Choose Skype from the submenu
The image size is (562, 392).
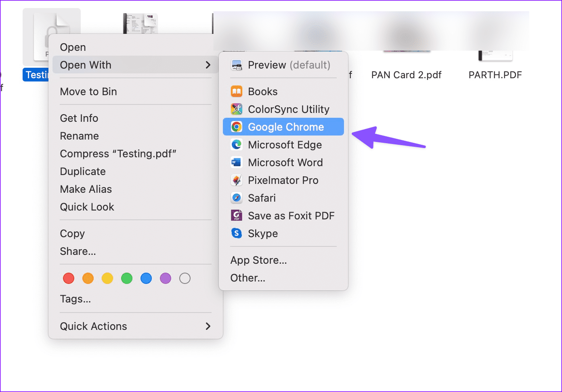point(283,234)
